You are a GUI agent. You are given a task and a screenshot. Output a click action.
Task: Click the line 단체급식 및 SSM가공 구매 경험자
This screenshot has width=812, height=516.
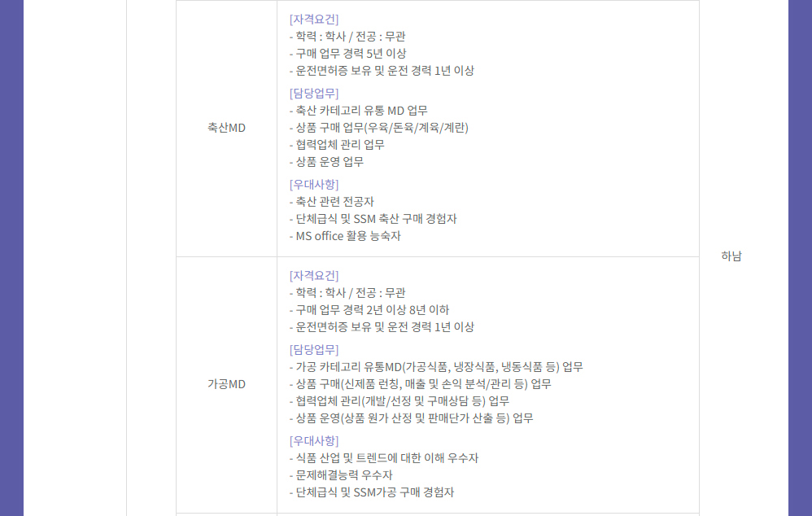tap(372, 492)
